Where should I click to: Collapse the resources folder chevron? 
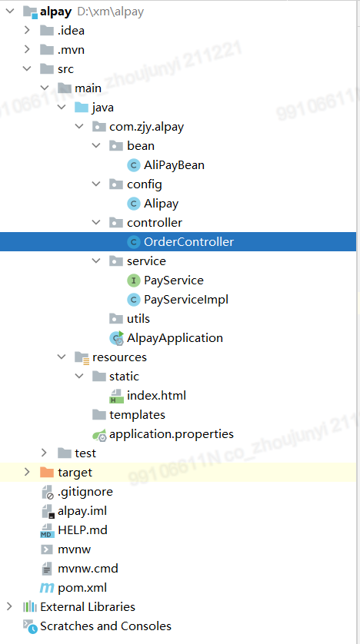point(62,357)
